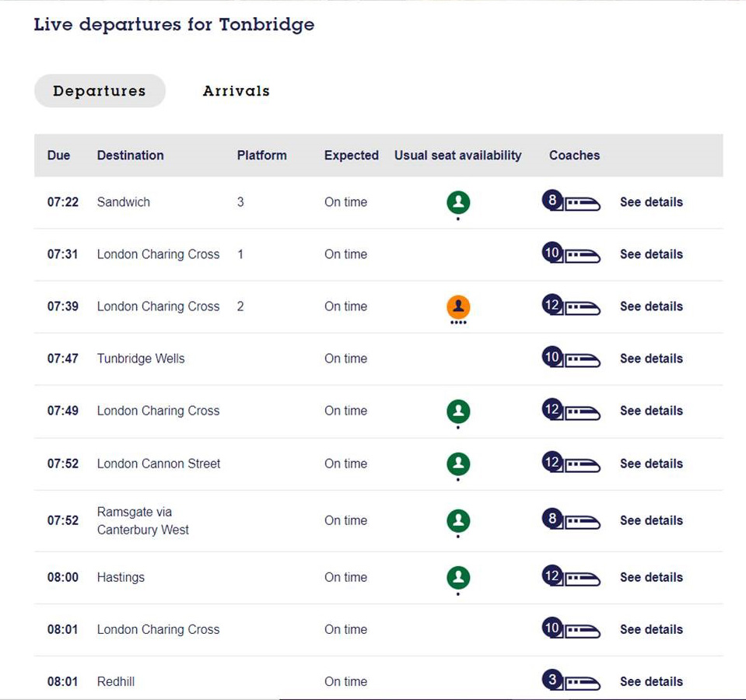The image size is (746, 700).
Task: Open See details for 07:22 Sandwich
Action: point(651,202)
